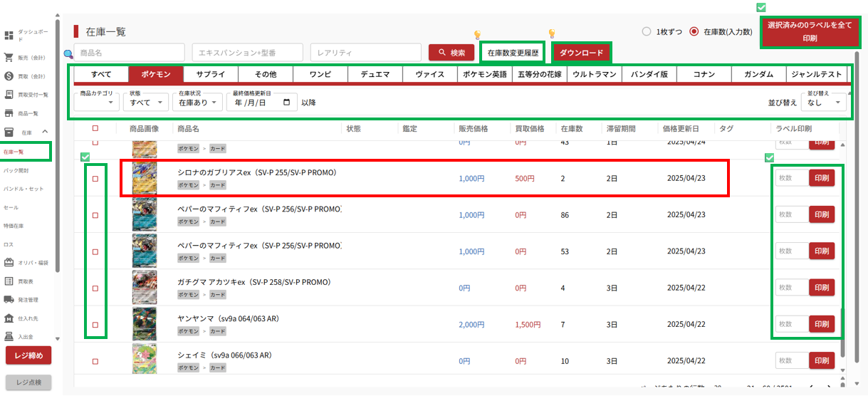868x396 pixels.
Task: Click the building icon for 仕入れ先
Action: click(9, 318)
